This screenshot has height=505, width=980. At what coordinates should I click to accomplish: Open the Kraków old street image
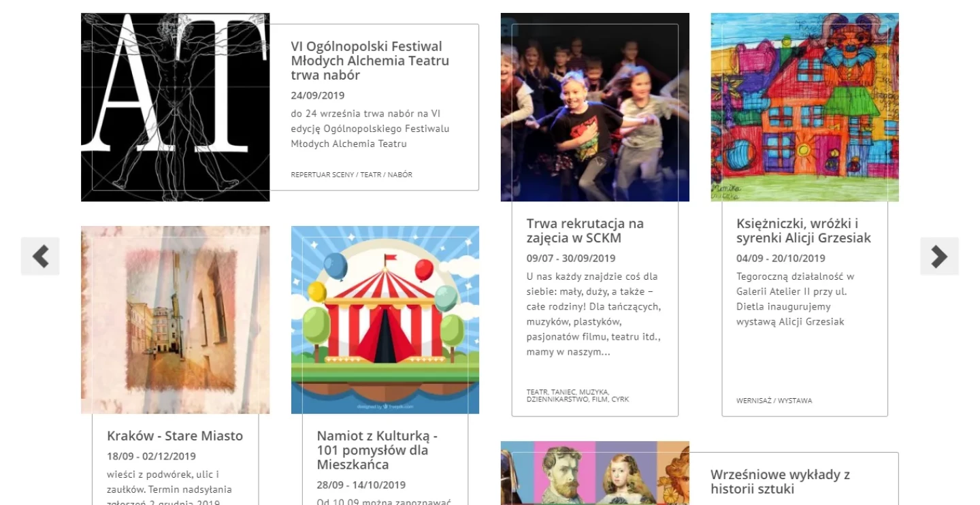pos(175,320)
